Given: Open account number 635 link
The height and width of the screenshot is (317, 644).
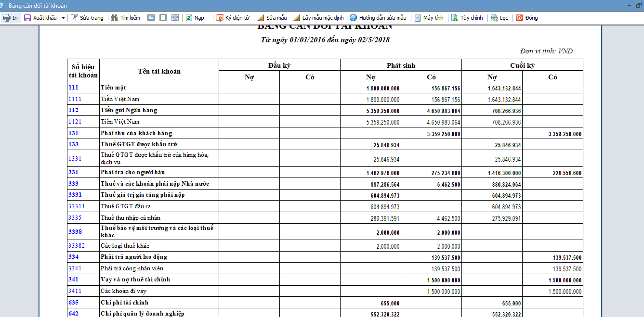Looking at the screenshot, I should pos(73,303).
